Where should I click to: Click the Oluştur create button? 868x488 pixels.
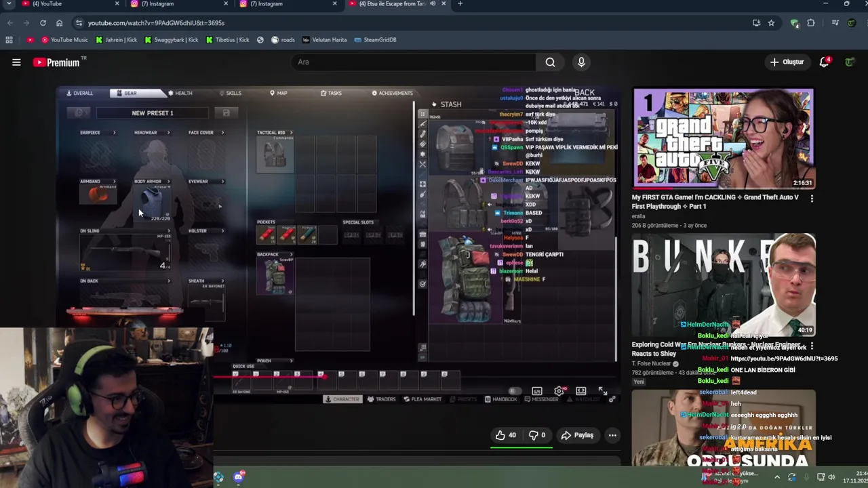[787, 62]
